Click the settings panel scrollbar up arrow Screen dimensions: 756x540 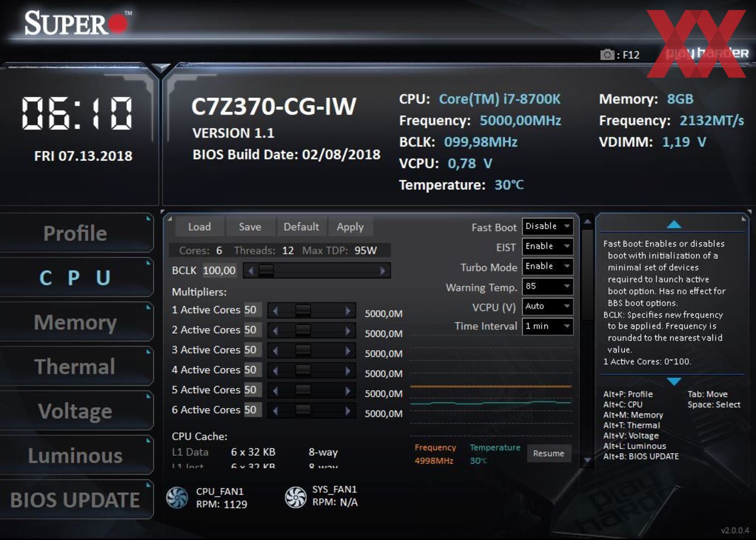click(x=587, y=222)
